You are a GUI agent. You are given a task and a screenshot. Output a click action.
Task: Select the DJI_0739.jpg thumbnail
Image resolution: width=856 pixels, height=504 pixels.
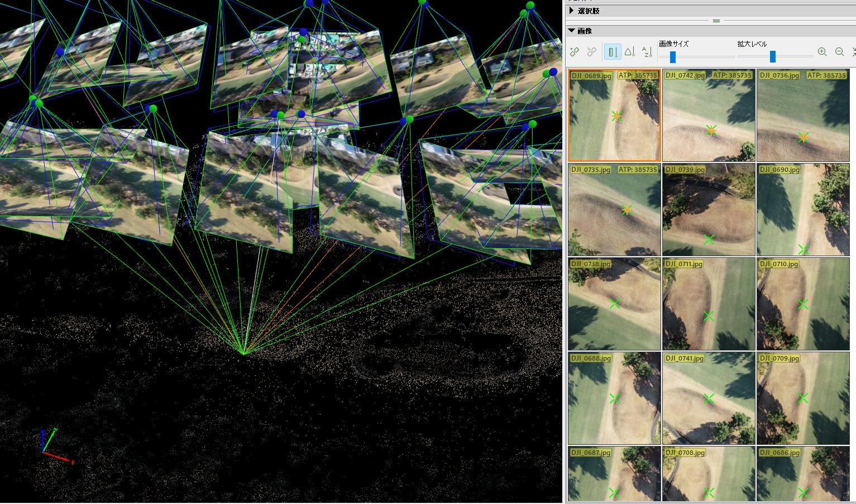(x=709, y=209)
